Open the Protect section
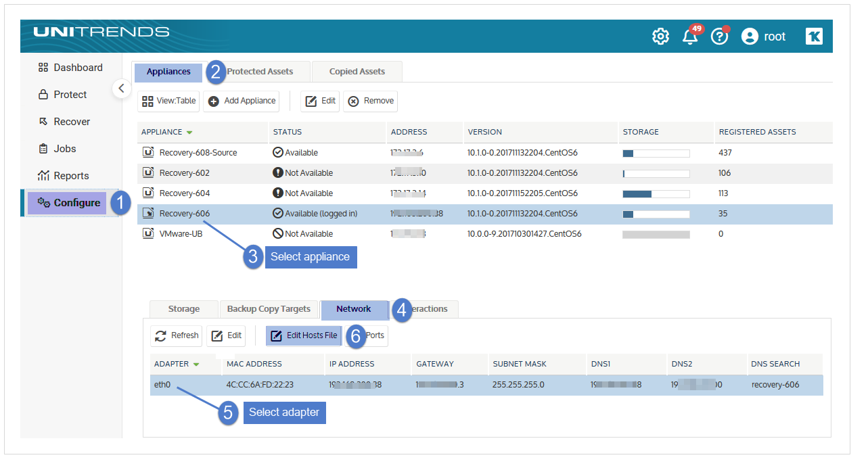This screenshot has height=468, width=868. pos(62,95)
